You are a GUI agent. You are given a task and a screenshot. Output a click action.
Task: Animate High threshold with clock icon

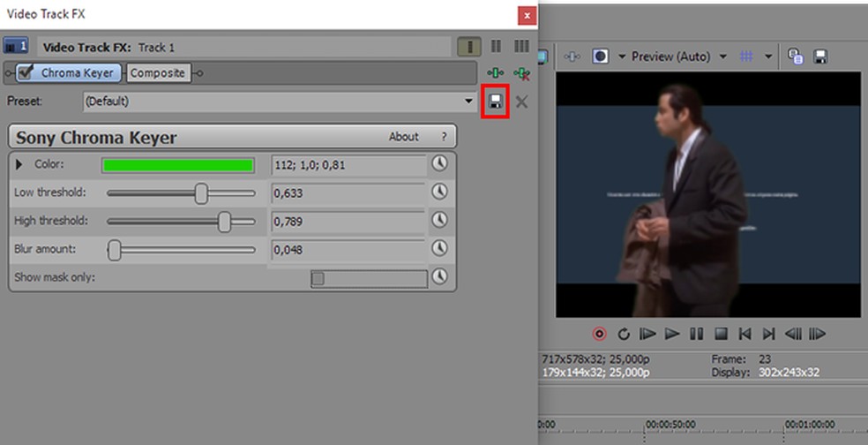tap(439, 220)
